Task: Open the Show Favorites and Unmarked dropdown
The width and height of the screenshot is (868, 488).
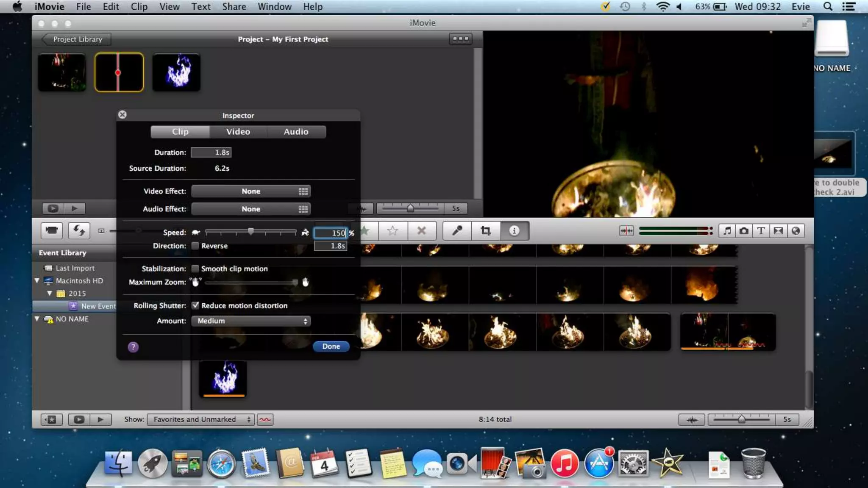Action: 201,419
